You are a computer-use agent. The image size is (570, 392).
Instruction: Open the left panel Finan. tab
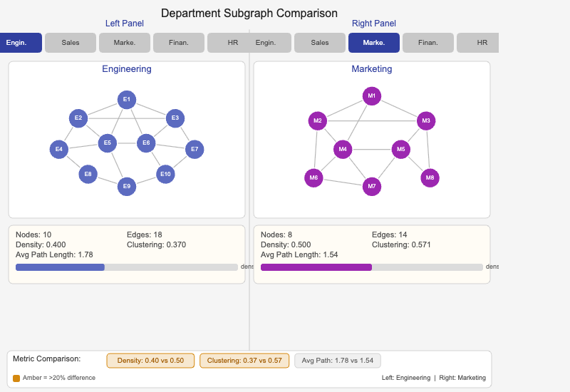(179, 43)
